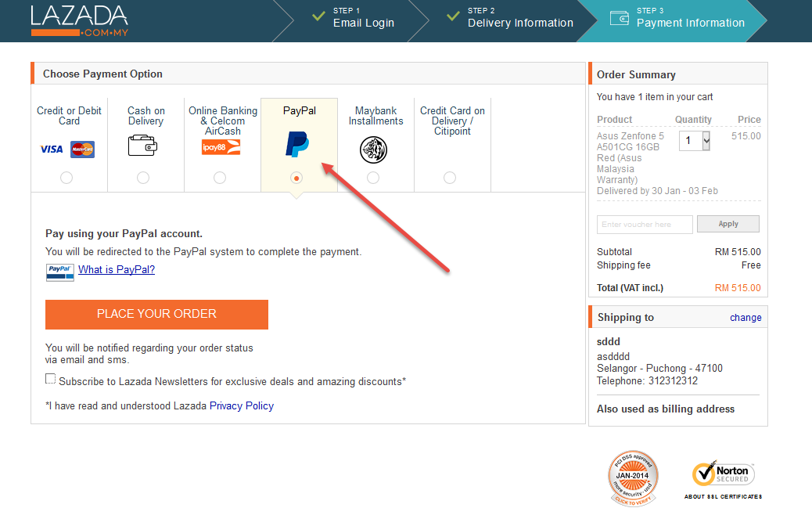Open the Privacy Policy link
The image size is (812, 526).
pyautogui.click(x=241, y=405)
